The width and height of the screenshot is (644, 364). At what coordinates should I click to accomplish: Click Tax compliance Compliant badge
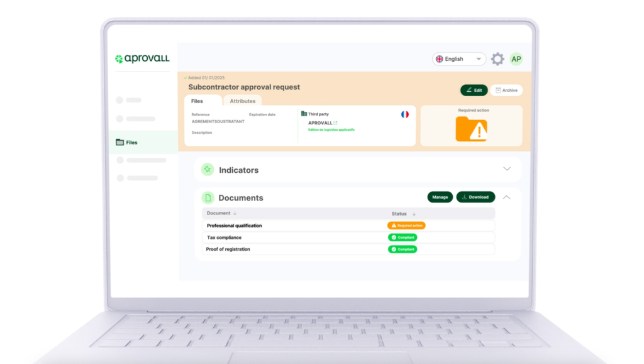(x=402, y=238)
